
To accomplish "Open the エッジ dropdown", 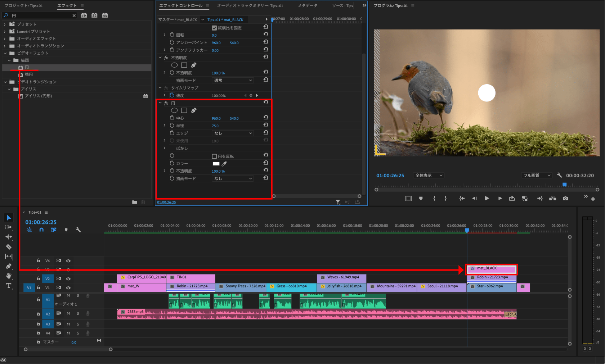I will point(233,133).
